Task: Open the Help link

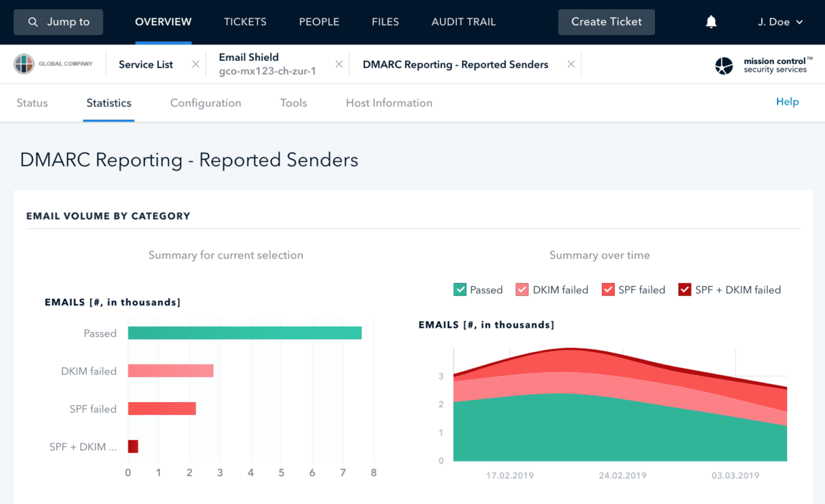Action: [x=787, y=102]
